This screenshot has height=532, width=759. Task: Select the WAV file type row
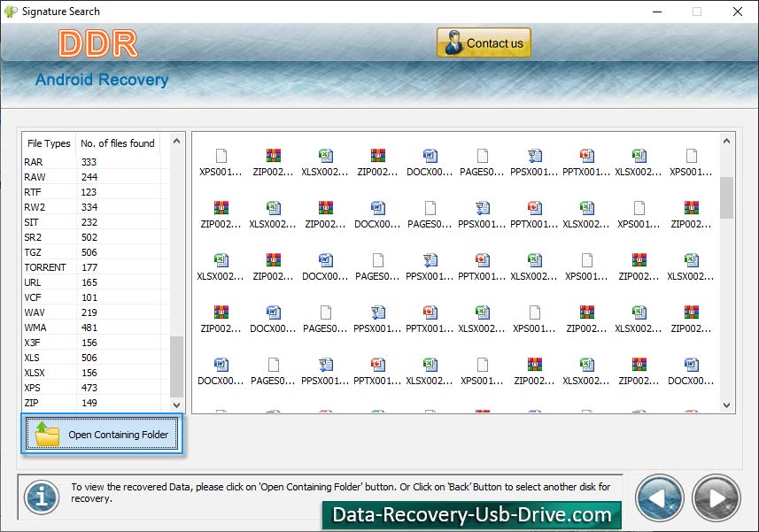coord(96,312)
